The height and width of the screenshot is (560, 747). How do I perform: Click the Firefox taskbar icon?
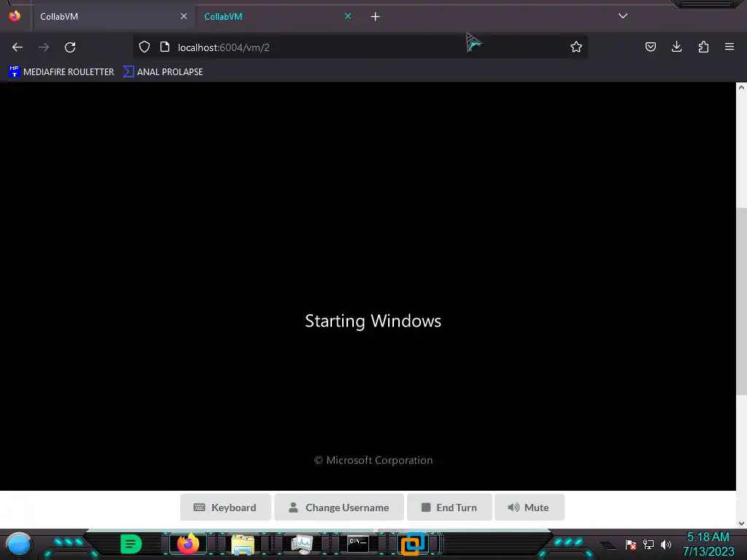[187, 544]
